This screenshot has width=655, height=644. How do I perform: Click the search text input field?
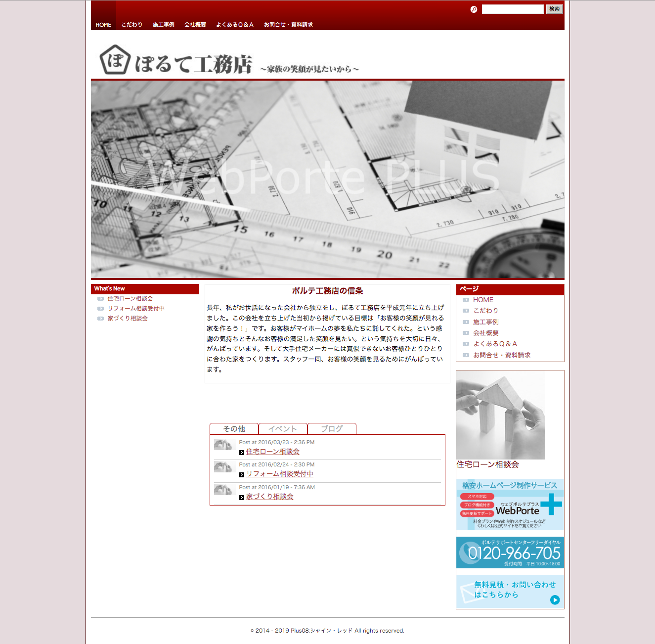click(512, 9)
